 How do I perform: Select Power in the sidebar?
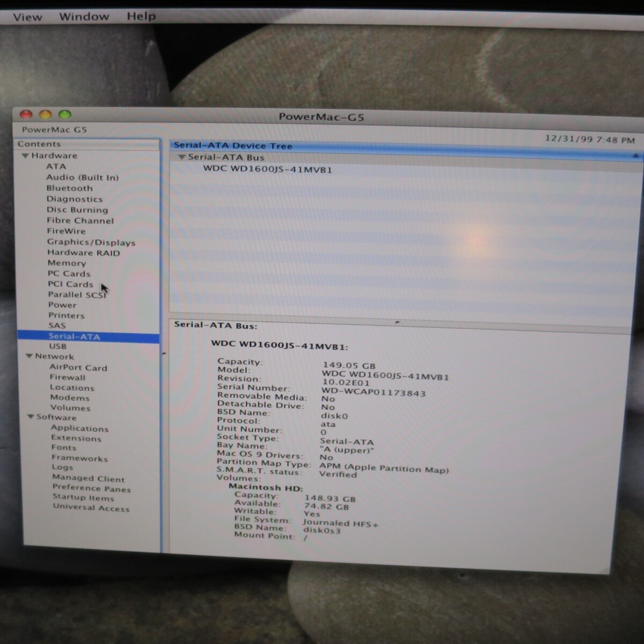point(62,305)
